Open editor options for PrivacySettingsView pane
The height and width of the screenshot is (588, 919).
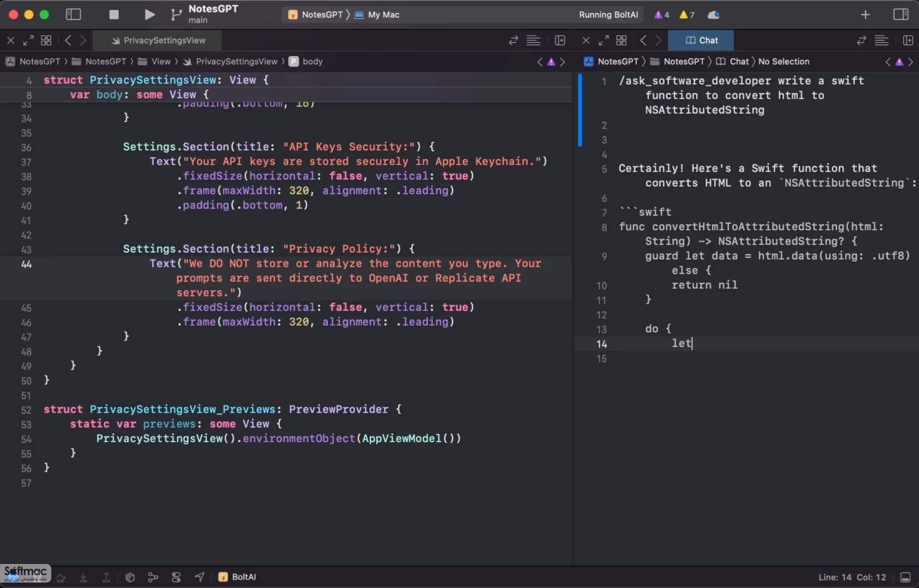coord(534,40)
